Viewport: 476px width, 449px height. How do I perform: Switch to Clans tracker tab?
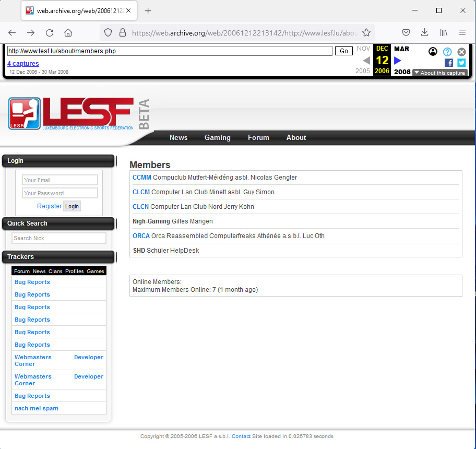coord(55,271)
